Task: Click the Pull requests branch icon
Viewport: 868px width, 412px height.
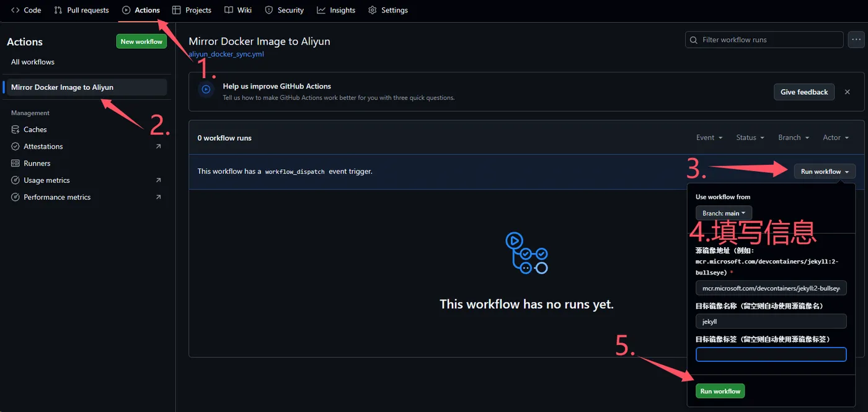Action: (58, 10)
